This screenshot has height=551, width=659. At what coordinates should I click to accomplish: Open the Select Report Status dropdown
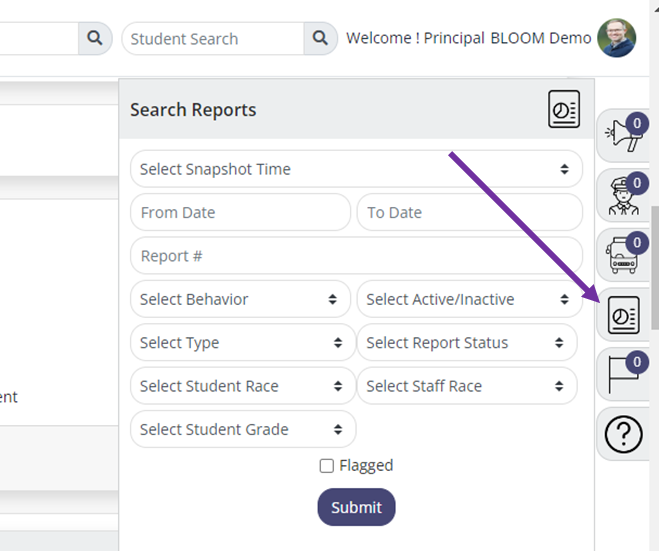pos(466,342)
